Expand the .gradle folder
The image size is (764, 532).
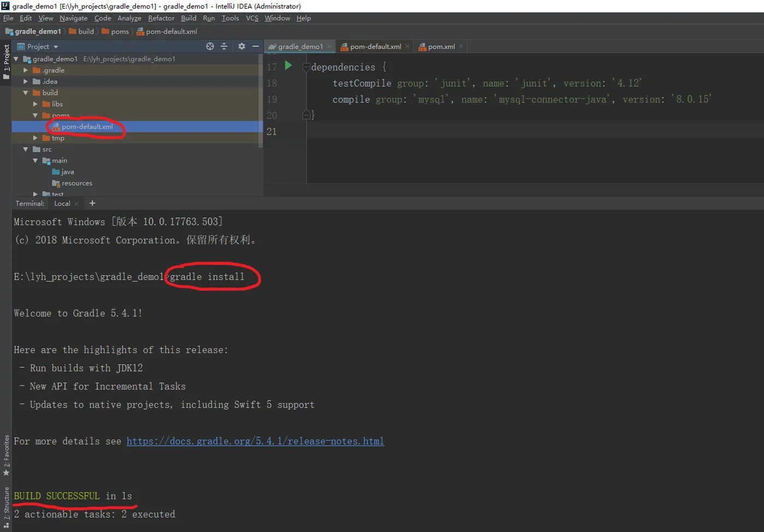click(25, 70)
